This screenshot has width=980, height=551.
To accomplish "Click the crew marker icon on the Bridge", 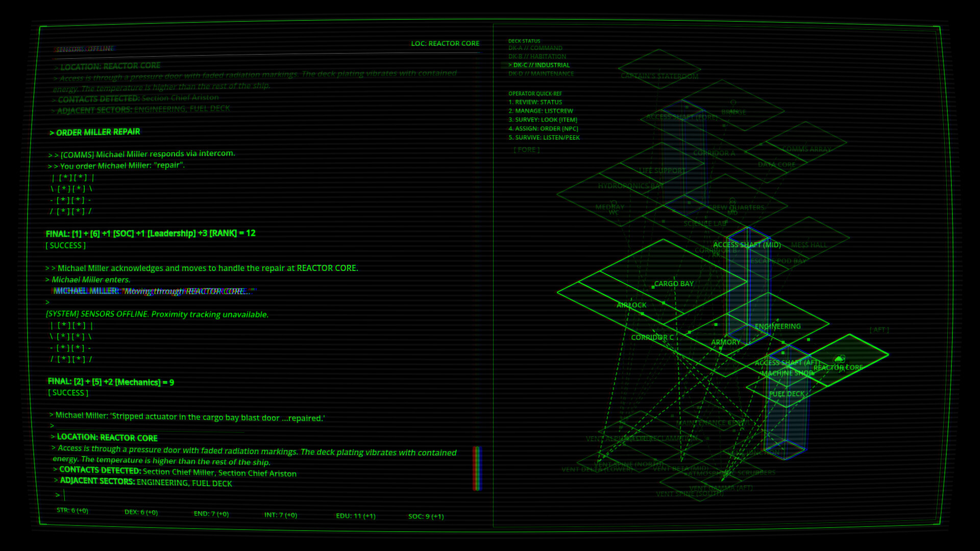I will [x=733, y=103].
